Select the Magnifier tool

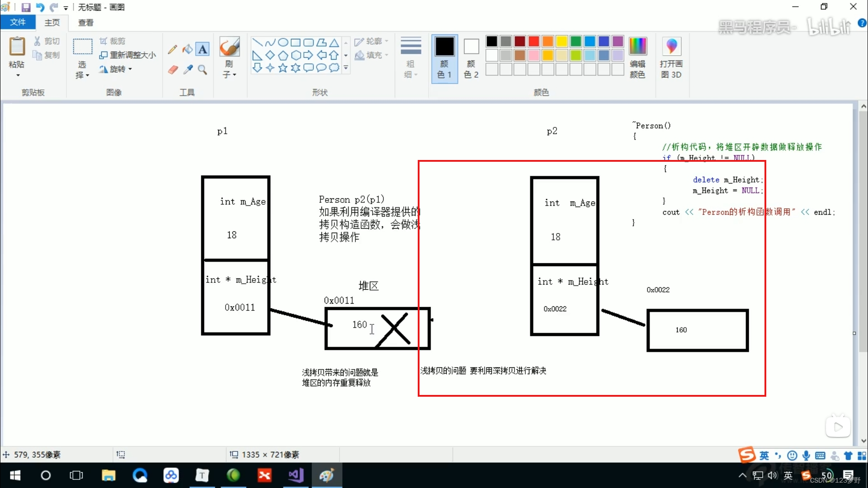203,69
